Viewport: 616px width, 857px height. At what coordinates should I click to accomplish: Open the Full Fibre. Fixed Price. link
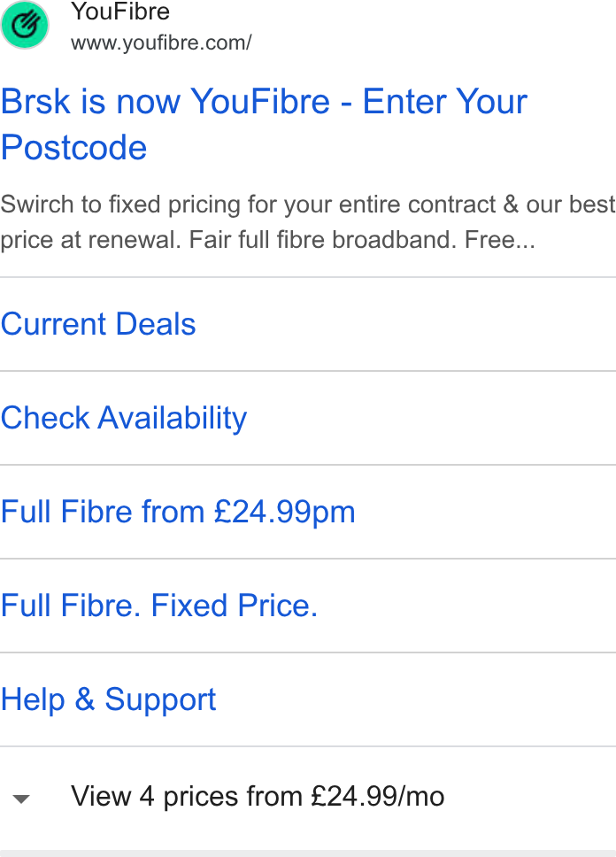(x=159, y=606)
